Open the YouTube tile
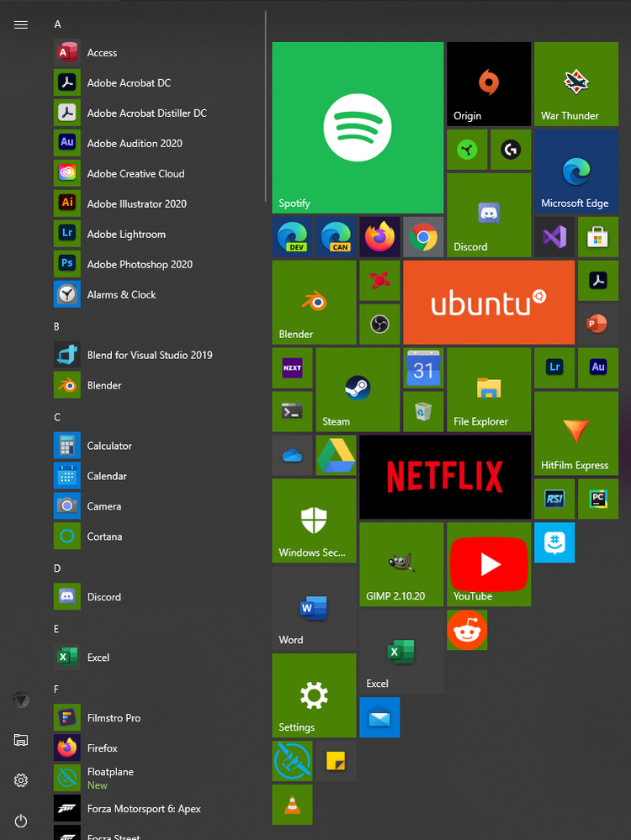The image size is (631, 840). coord(489,564)
